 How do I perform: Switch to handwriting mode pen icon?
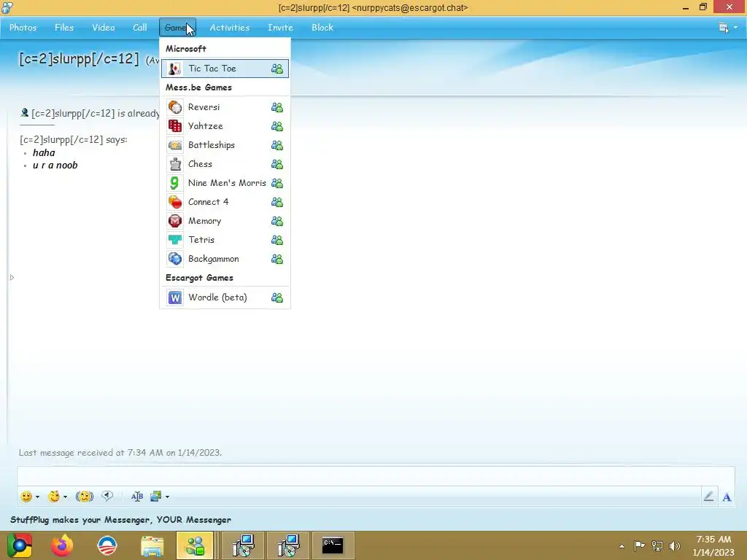708,497
